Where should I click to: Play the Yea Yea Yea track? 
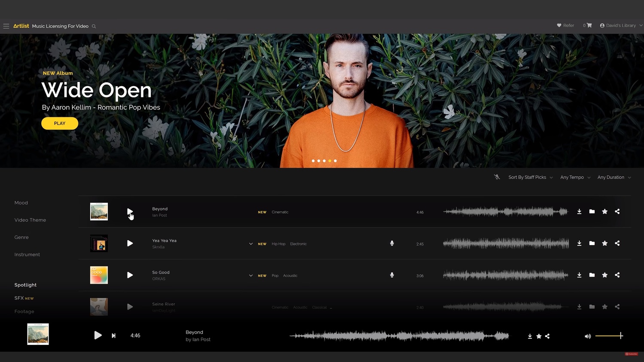pos(130,243)
